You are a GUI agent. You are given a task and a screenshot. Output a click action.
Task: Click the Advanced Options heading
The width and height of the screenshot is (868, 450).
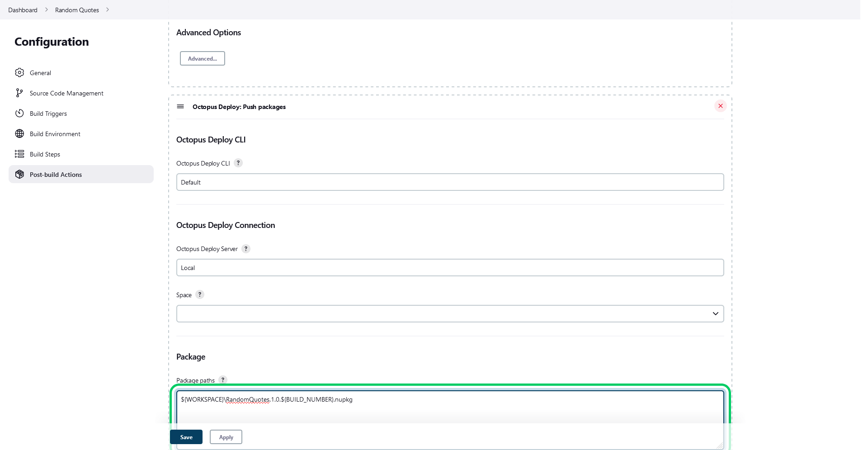(208, 33)
